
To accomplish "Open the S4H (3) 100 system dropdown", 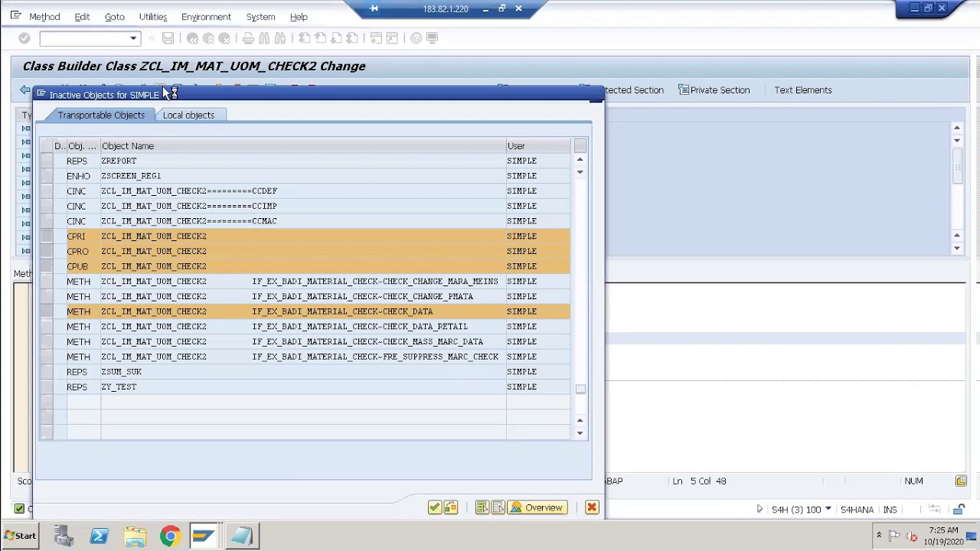I will coord(828,510).
